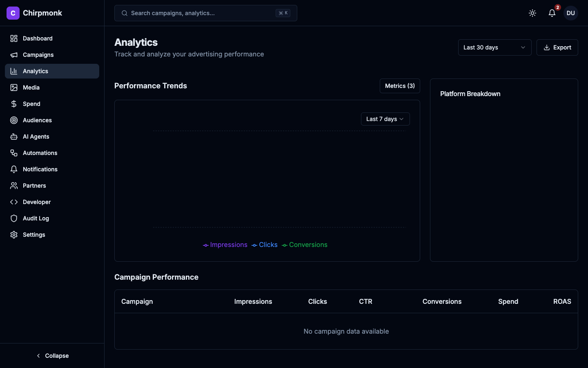Click the Audiences target icon
Screen dimensions: 588x368
click(x=13, y=120)
